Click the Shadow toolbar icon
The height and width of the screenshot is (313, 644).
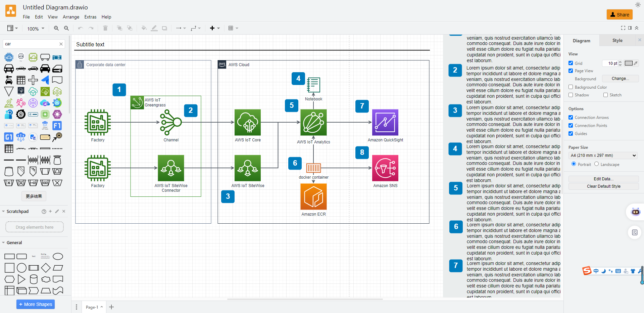164,28
